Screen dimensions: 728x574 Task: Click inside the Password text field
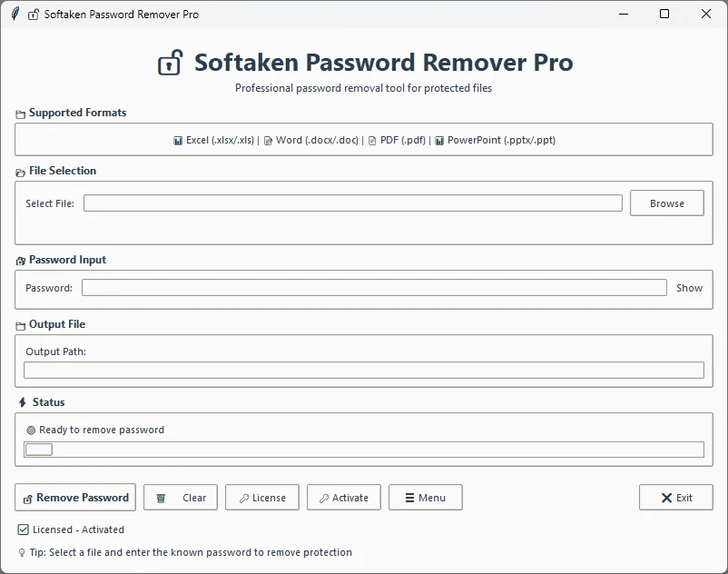tap(372, 286)
